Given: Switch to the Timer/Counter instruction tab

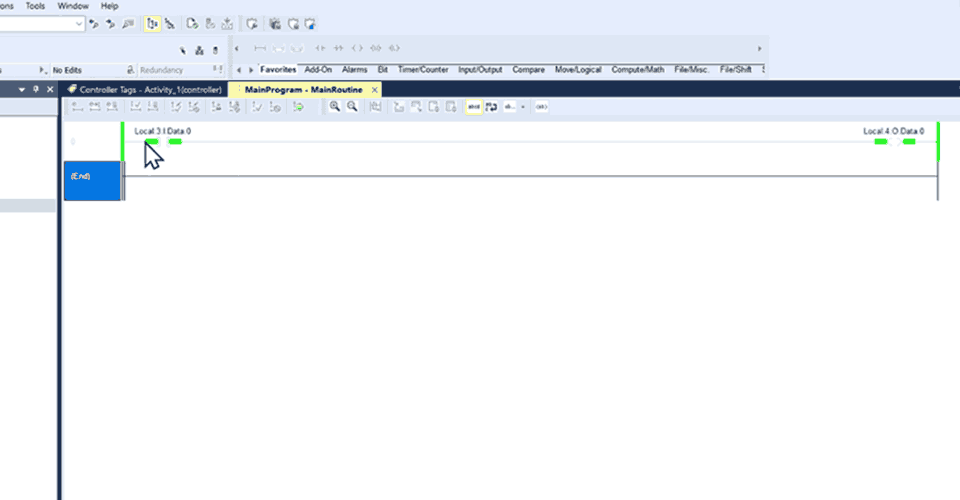Looking at the screenshot, I should coord(423,70).
